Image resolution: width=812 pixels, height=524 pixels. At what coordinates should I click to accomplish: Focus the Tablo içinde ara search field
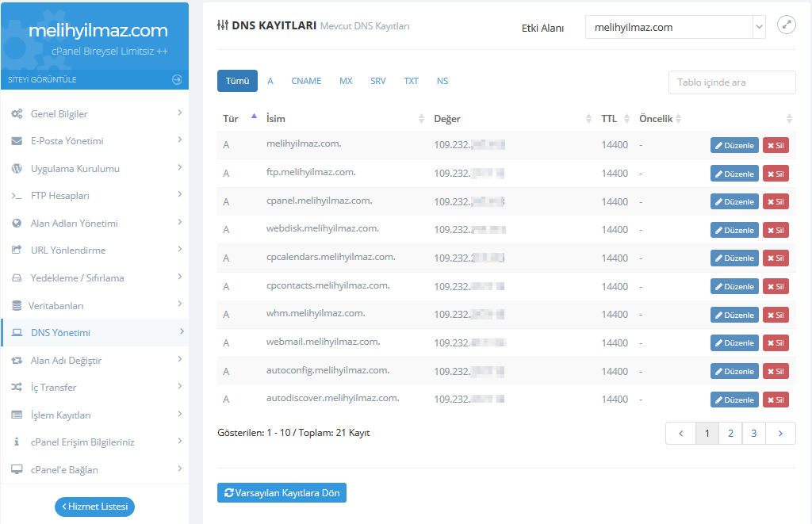[x=731, y=82]
